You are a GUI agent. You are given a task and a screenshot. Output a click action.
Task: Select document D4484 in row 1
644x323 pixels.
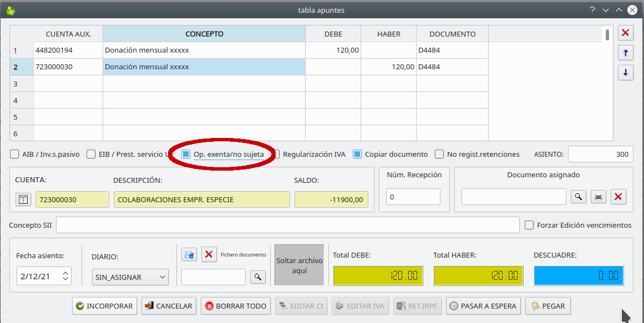pyautogui.click(x=452, y=50)
